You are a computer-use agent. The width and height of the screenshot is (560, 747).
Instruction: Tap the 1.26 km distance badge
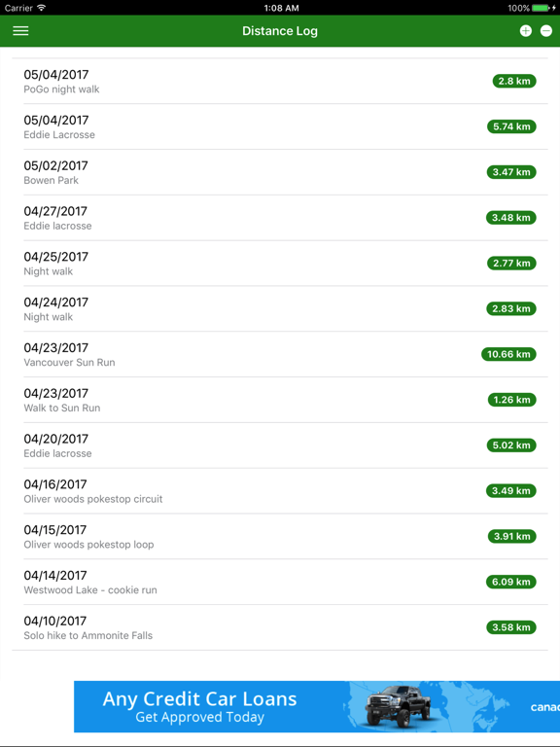click(x=512, y=400)
